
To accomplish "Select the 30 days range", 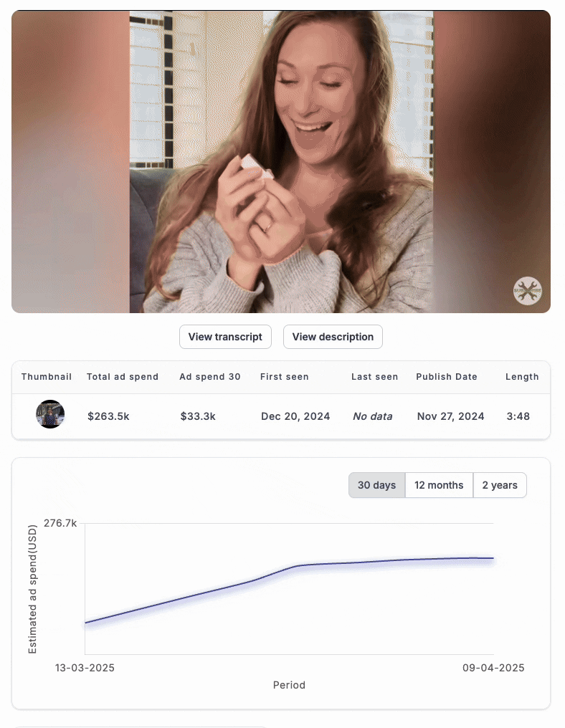I will click(x=377, y=485).
